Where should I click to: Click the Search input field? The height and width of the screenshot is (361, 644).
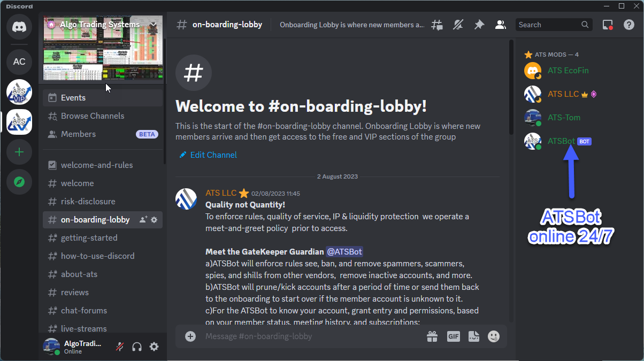551,24
